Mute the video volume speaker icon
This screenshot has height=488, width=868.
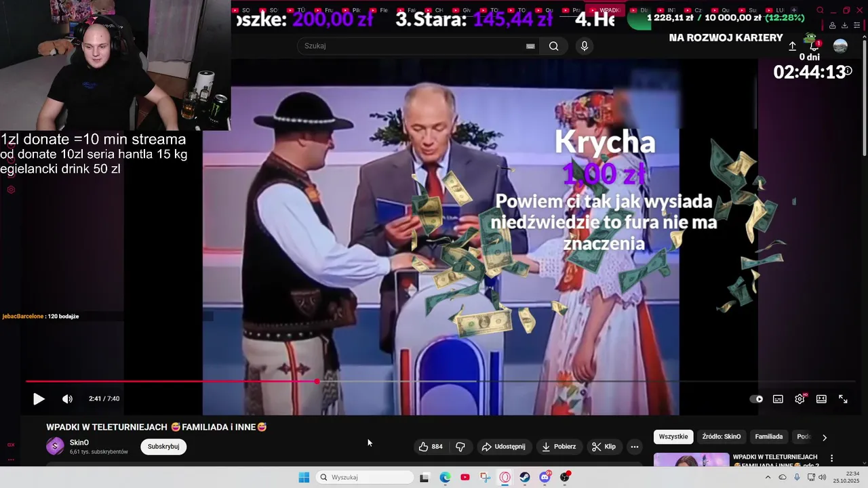point(67,399)
